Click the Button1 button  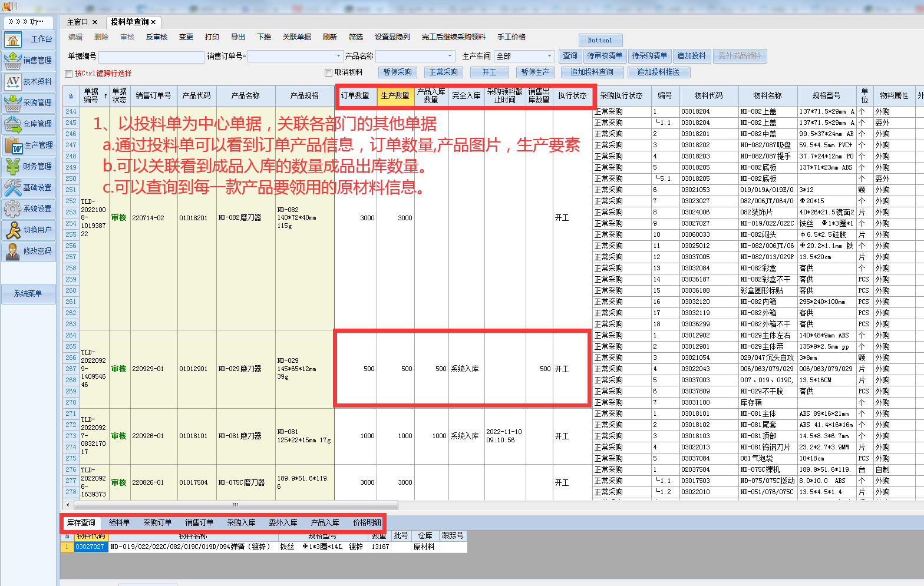pyautogui.click(x=600, y=40)
